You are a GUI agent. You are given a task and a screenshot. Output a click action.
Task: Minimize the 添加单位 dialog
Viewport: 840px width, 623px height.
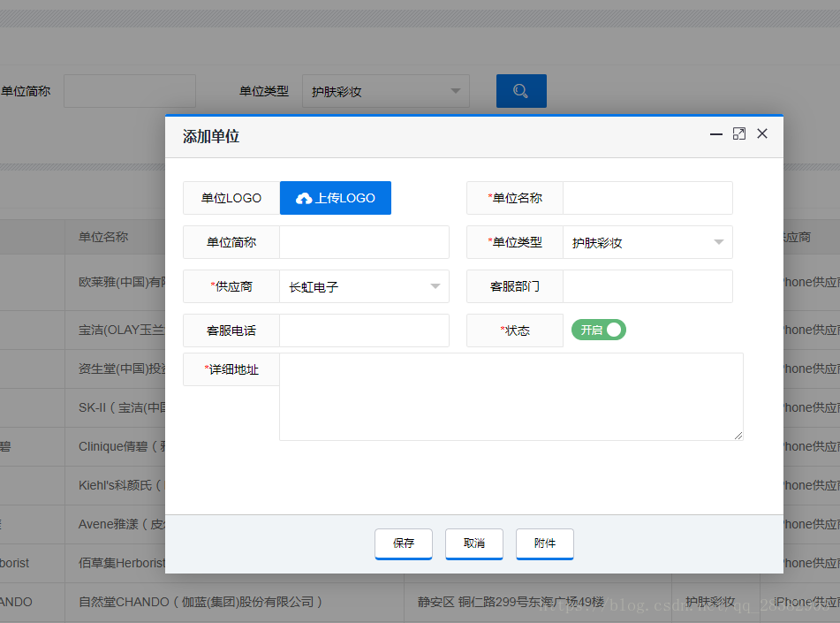tap(715, 134)
